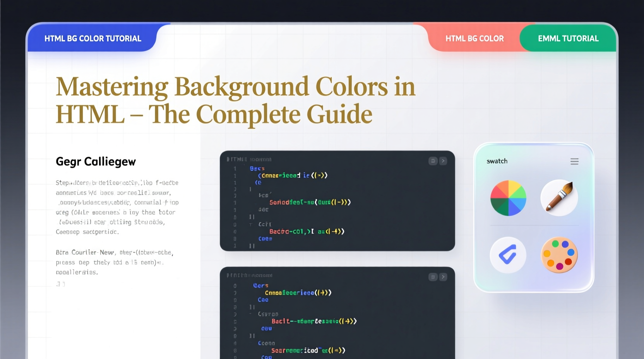Select the color wheel icon in swatch panel
The height and width of the screenshot is (359, 644).
pos(508,198)
